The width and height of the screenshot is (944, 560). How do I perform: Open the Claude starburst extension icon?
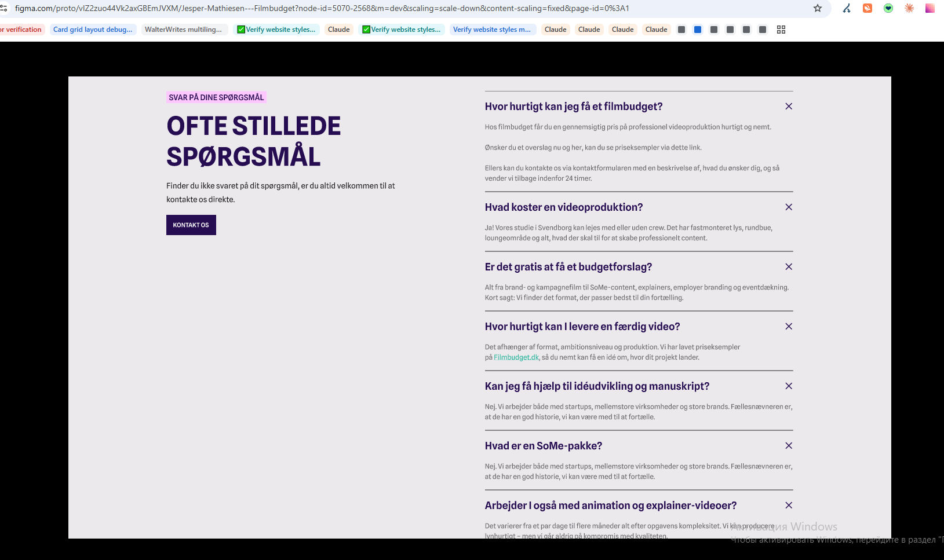(909, 8)
